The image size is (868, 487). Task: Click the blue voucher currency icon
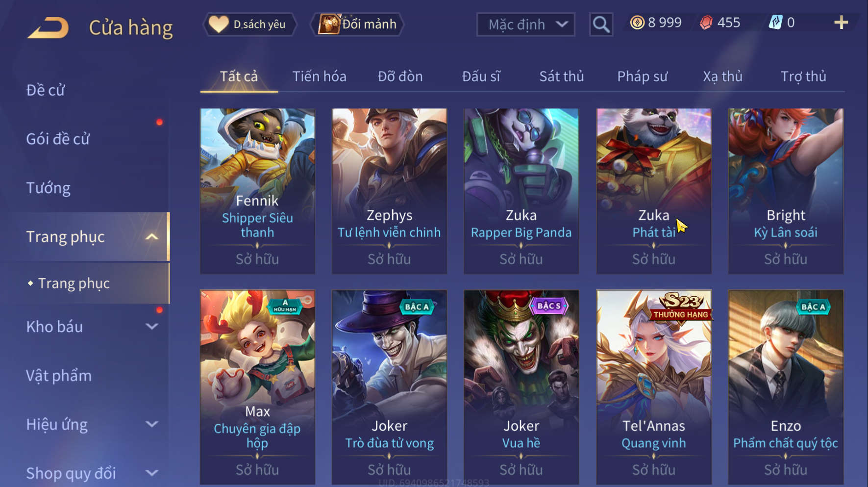click(775, 23)
